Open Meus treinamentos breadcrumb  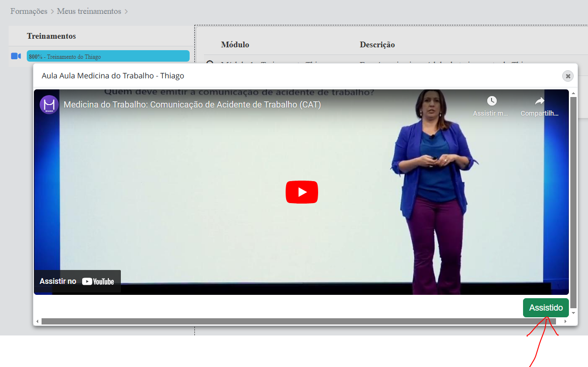tap(89, 11)
